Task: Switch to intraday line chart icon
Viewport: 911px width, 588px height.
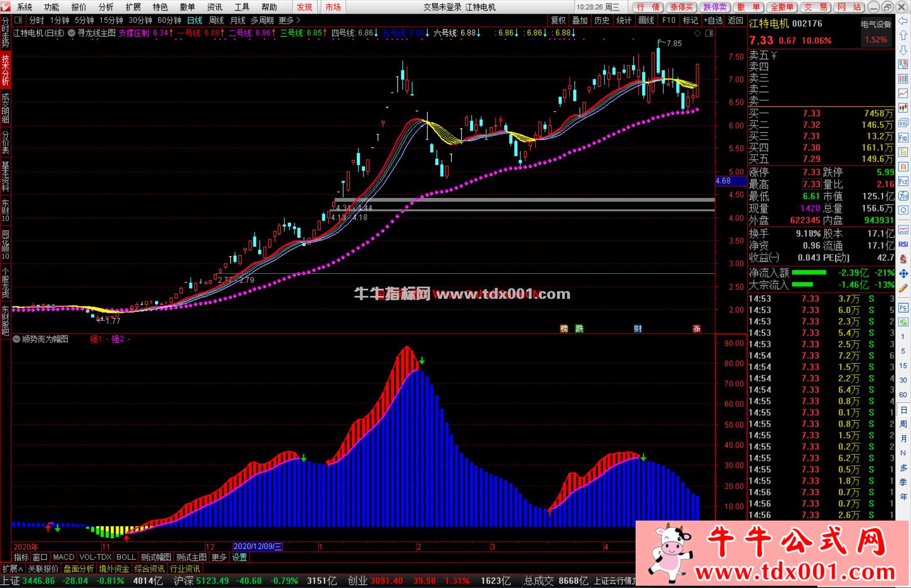Action: pyautogui.click(x=903, y=94)
